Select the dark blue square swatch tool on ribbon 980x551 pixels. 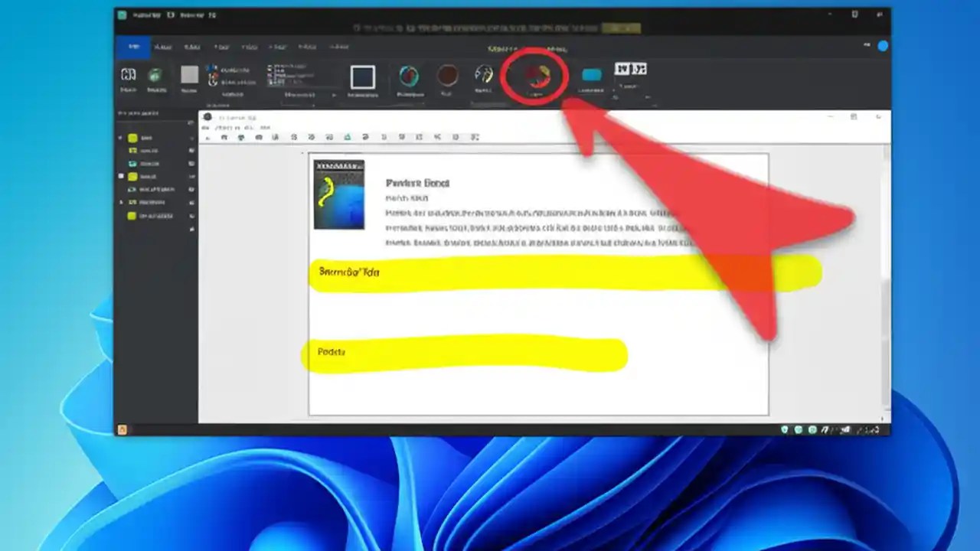pyautogui.click(x=362, y=77)
